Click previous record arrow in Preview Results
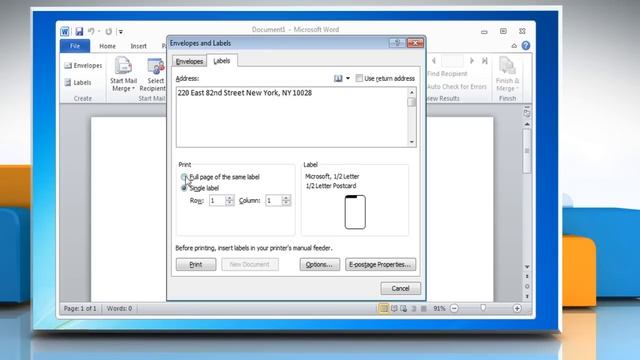Viewport: 640px width, 360px height. (434, 61)
